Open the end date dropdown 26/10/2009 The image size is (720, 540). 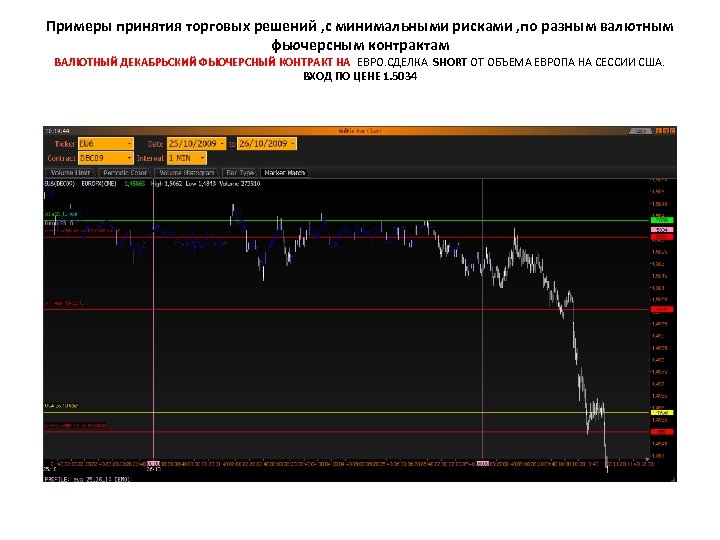[x=267, y=144]
